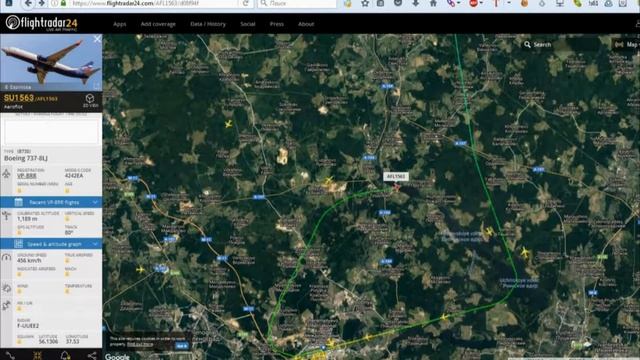Click the bookmark star icon in browser toolbar
The image size is (640, 360).
tap(365, 3)
